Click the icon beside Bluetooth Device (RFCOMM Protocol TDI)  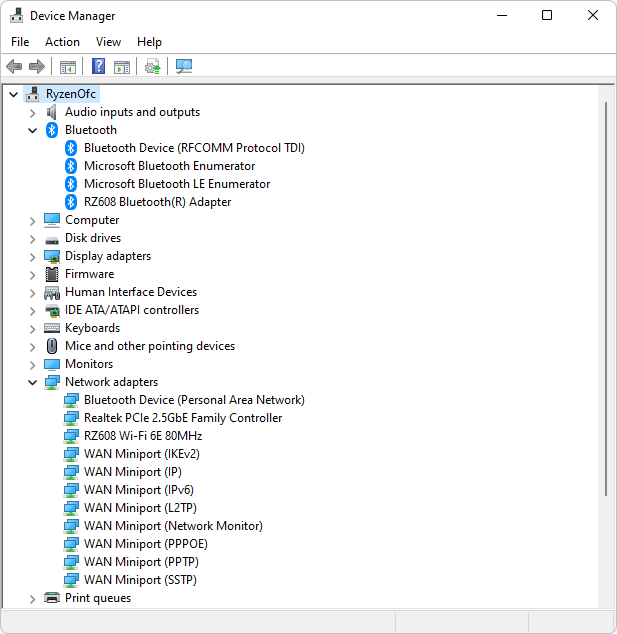tap(71, 148)
